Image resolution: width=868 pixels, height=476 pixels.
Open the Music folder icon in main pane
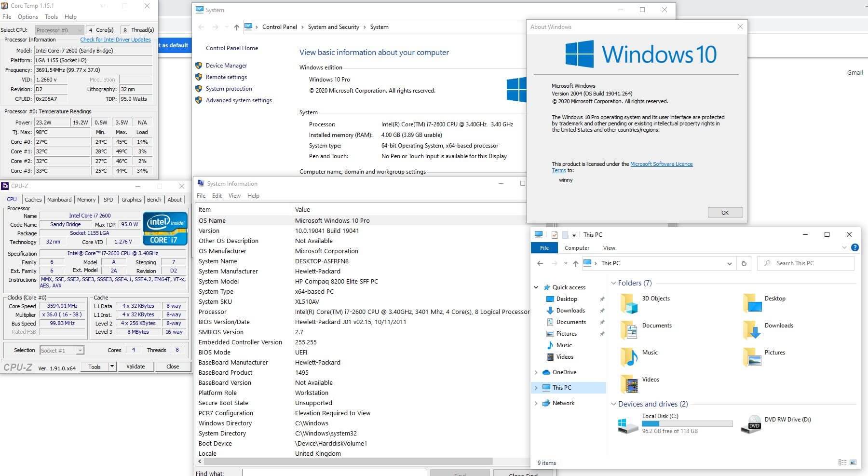click(629, 357)
